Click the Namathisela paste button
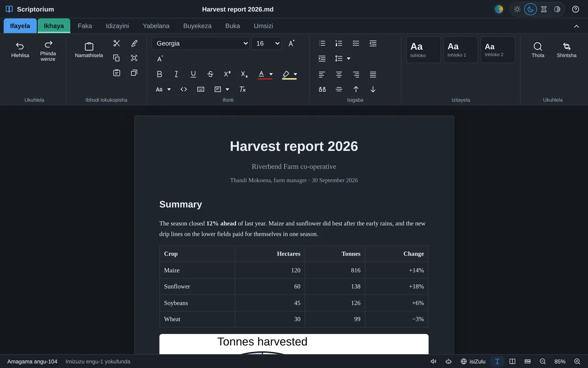588x368 pixels. tap(89, 50)
